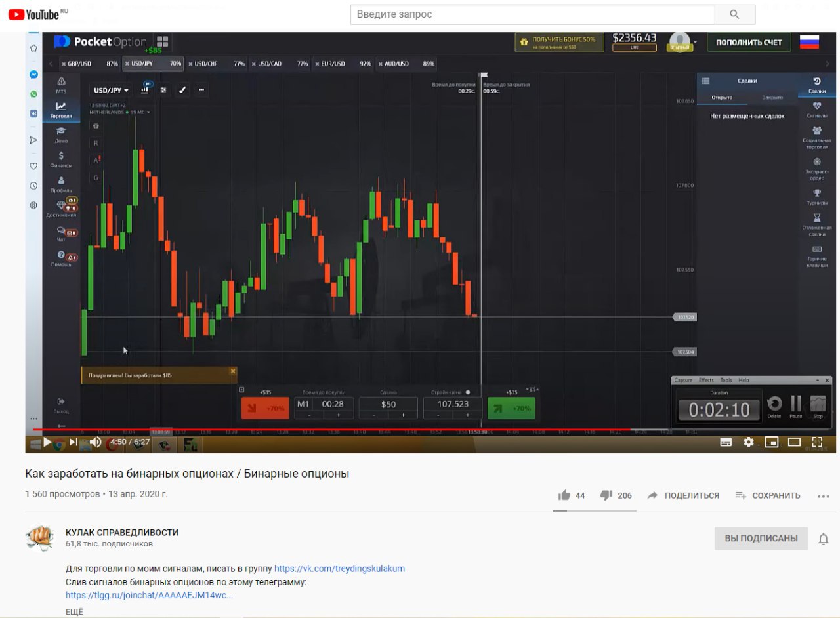
Task: Expand the USD/JPY asset selector dropdown
Action: pos(111,91)
